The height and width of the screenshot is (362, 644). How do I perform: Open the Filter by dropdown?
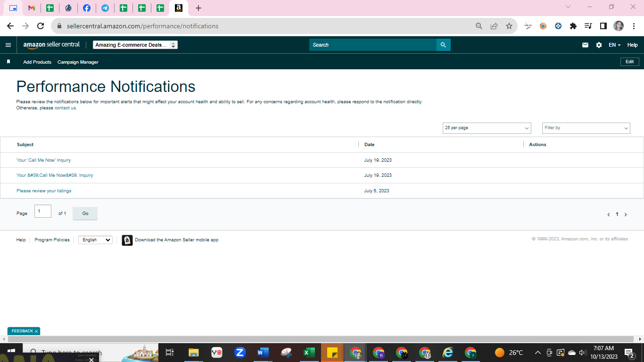click(x=586, y=128)
